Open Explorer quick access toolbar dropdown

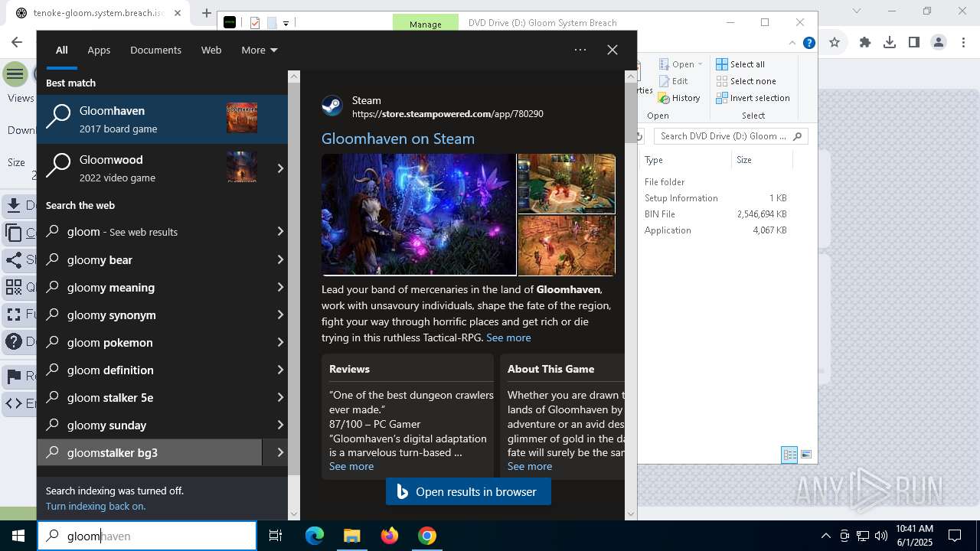click(x=286, y=23)
